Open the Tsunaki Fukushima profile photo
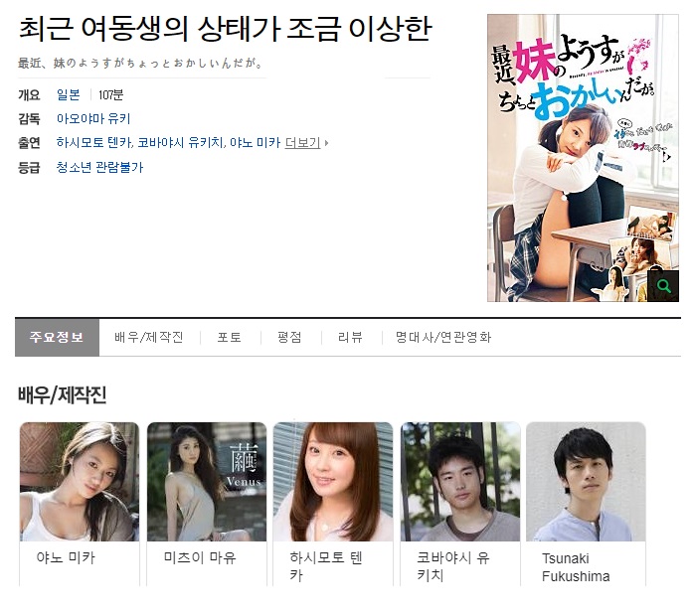 click(x=586, y=482)
